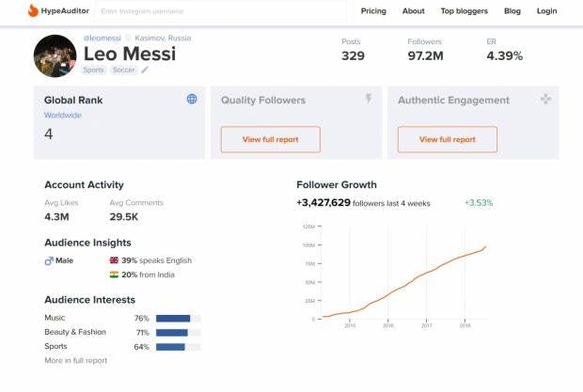Click the +3.53% growth percentage
The width and height of the screenshot is (583, 392).
[x=479, y=202]
